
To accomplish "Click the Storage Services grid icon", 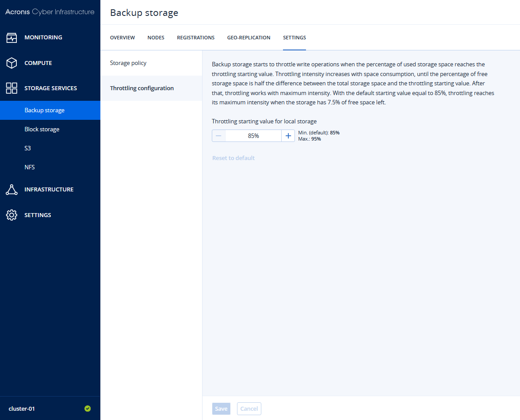I will pyautogui.click(x=12, y=88).
